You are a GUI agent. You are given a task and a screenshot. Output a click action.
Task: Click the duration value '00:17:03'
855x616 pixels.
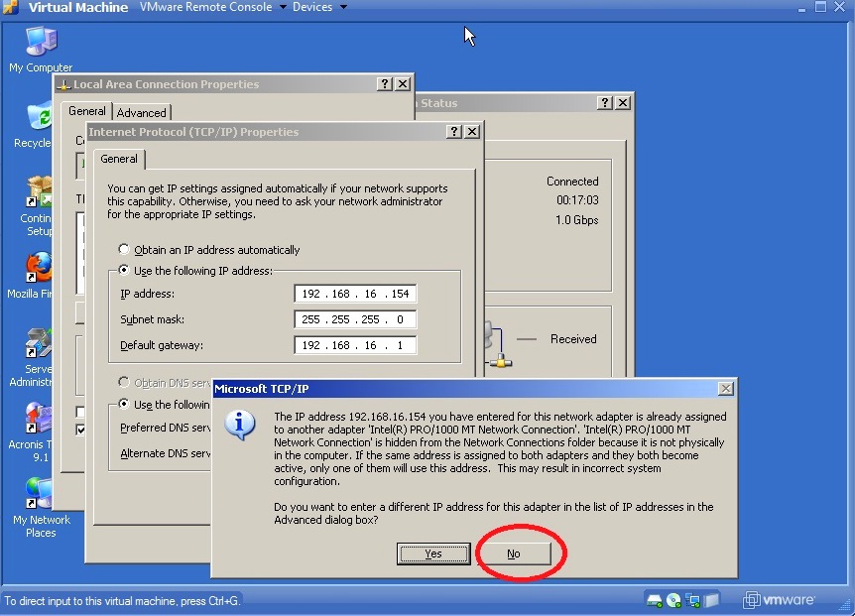pos(577,200)
